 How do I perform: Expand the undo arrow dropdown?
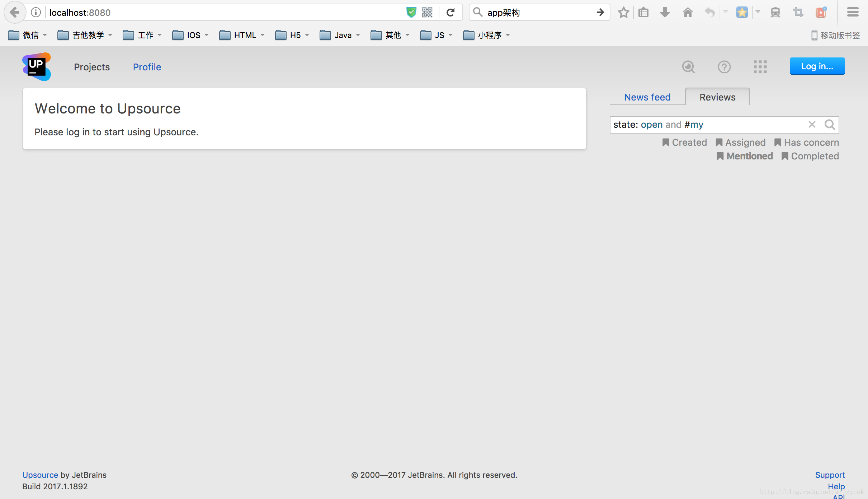point(726,12)
